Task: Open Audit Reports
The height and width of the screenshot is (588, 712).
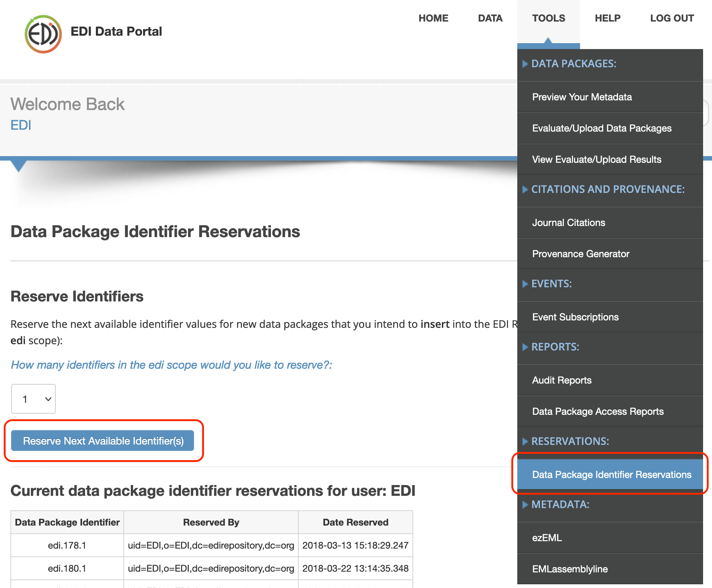Action: click(610, 380)
